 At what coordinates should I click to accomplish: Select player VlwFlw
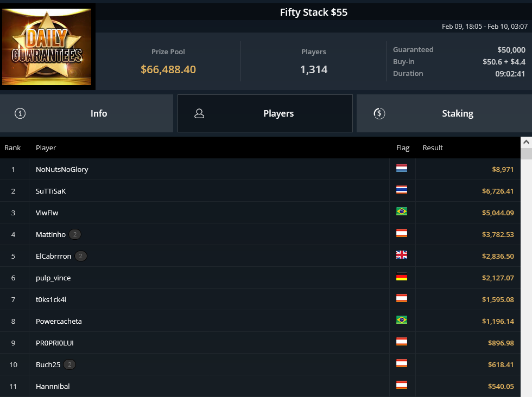click(47, 213)
